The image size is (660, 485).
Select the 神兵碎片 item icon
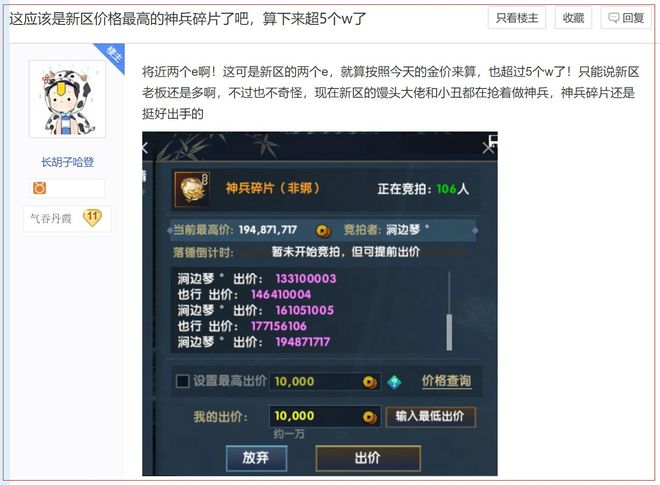pos(192,189)
